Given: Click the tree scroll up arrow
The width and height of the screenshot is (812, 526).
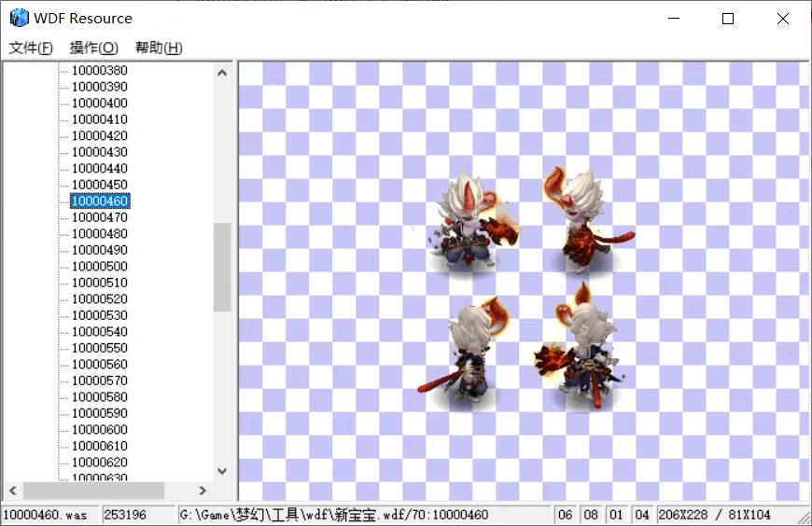Looking at the screenshot, I should pyautogui.click(x=222, y=73).
